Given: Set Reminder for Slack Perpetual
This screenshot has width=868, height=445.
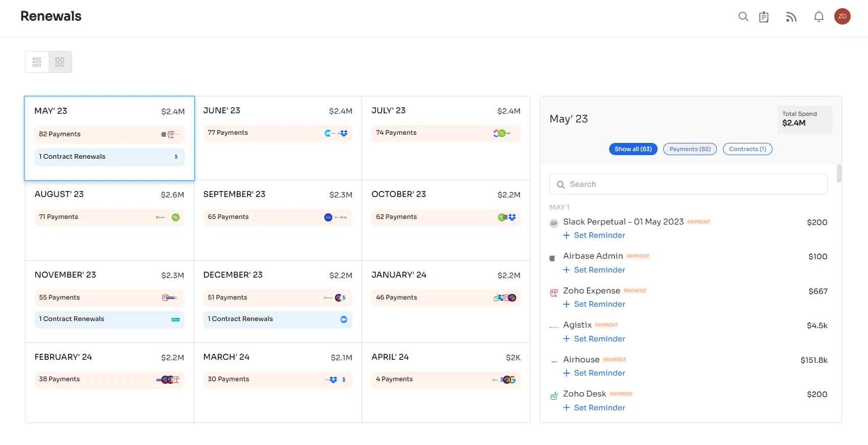Looking at the screenshot, I should tap(594, 235).
